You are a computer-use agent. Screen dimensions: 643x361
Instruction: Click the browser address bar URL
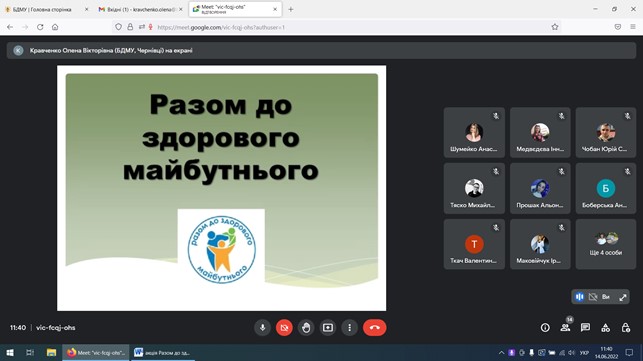tap(221, 27)
